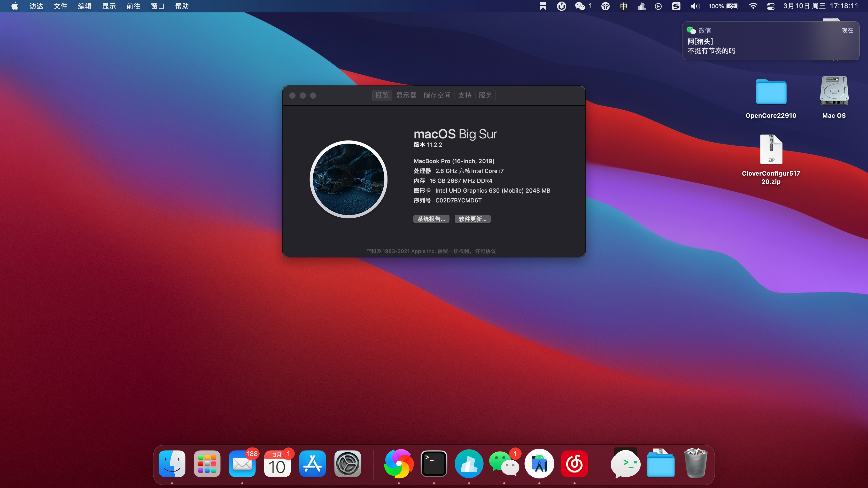The height and width of the screenshot is (488, 868).
Task: Open the 许可协议 link
Action: click(485, 251)
